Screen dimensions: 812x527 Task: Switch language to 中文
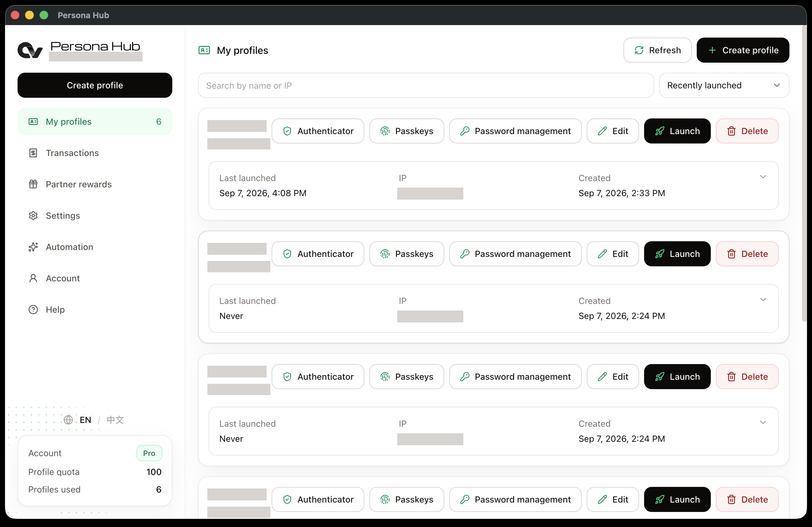coord(115,420)
